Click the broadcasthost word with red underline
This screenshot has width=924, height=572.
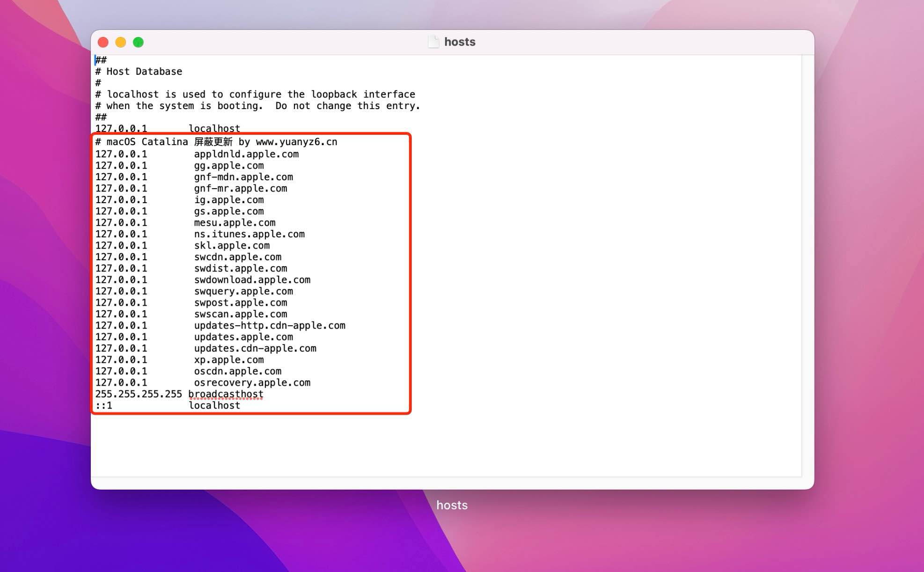225,394
